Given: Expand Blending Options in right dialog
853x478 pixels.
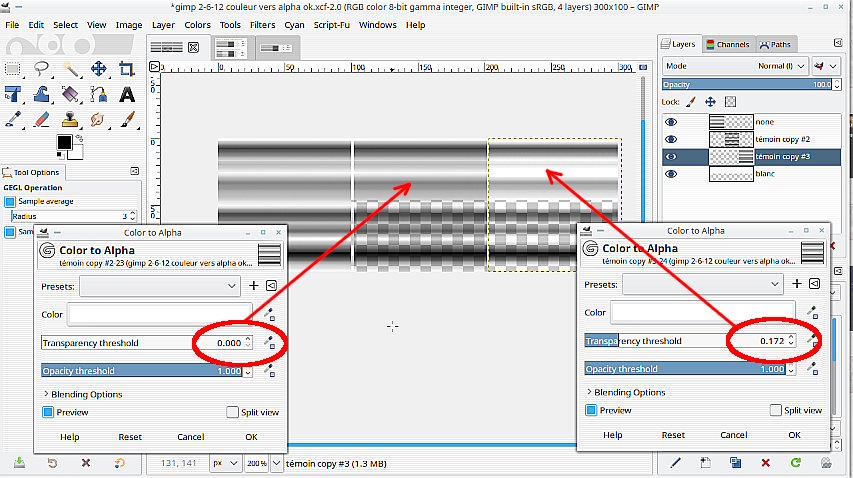Looking at the screenshot, I should pos(626,392).
